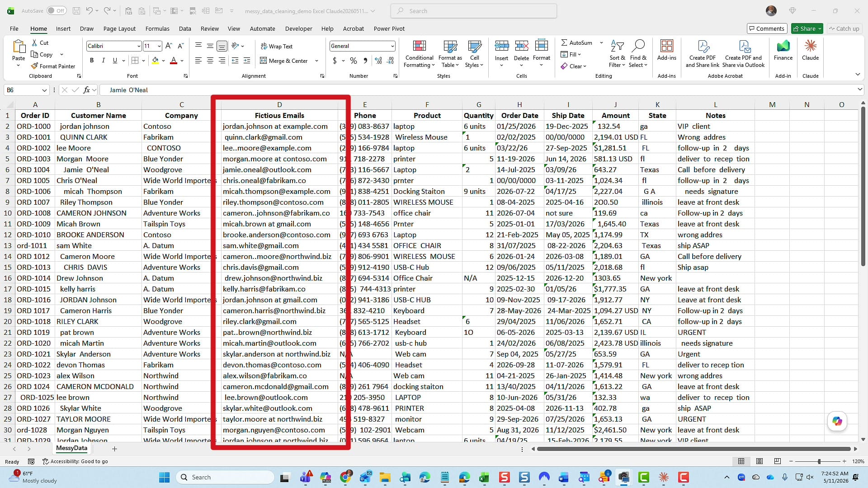Click the Increase Decimal icon
868x488 pixels.
378,61
